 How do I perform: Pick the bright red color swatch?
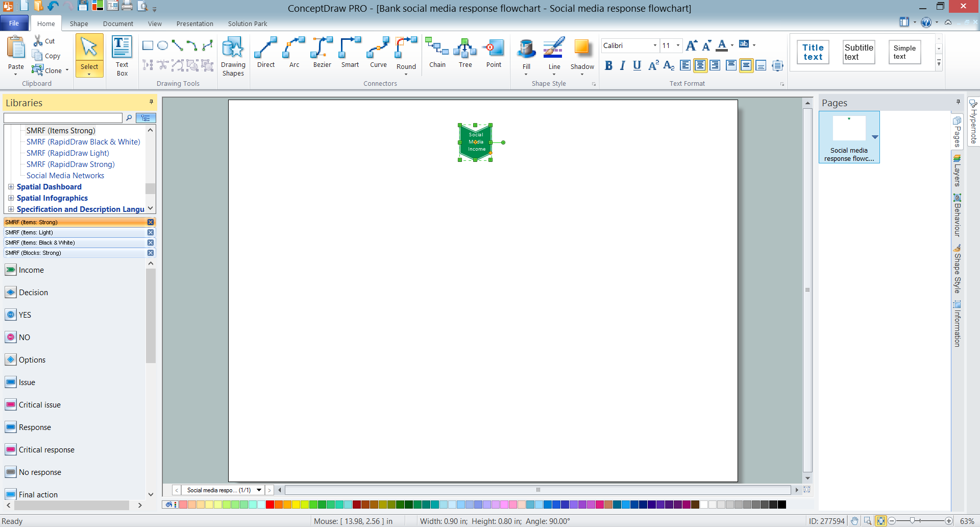pyautogui.click(x=270, y=505)
